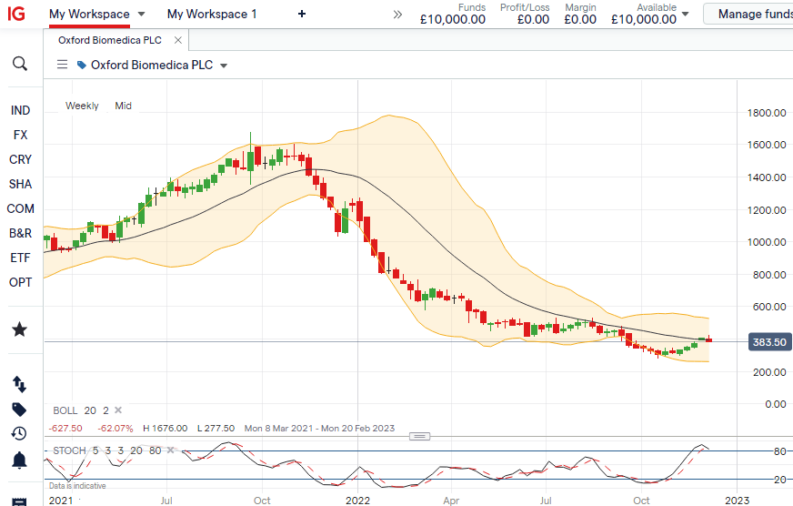Viewport: 793px width, 506px height.
Task: Click the 1800.00 price axis label
Action: pos(767,113)
